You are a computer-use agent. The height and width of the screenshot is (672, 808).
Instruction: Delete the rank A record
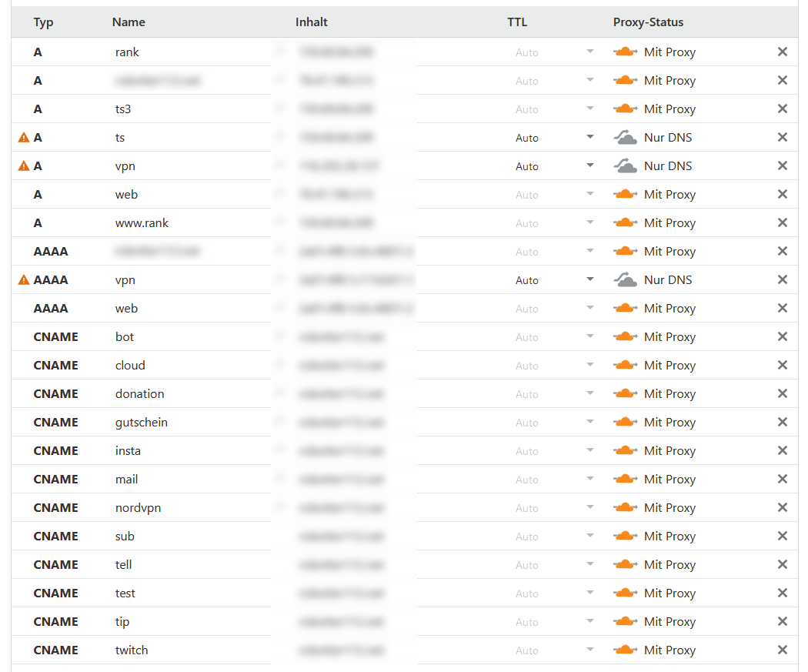pyautogui.click(x=782, y=52)
